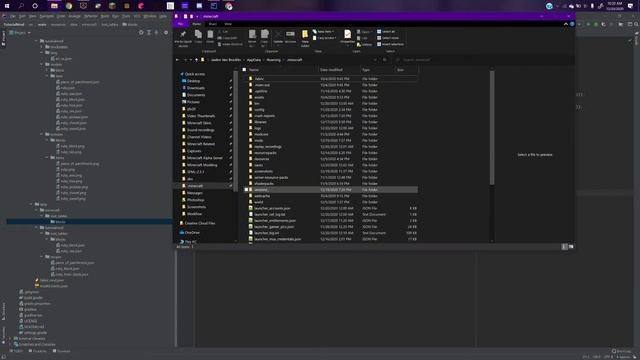The height and width of the screenshot is (360, 640).
Task: Toggle the select-all checkbox in Name header
Action: click(244, 70)
